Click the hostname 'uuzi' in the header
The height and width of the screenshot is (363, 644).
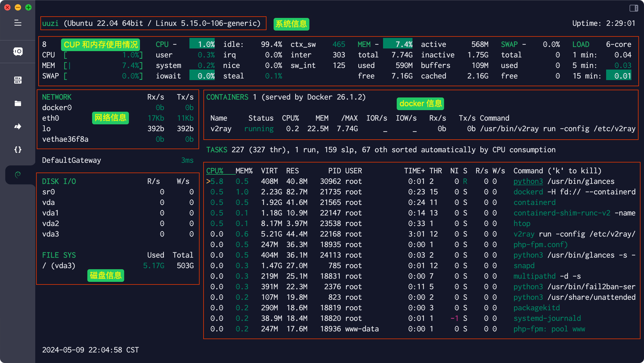click(50, 23)
